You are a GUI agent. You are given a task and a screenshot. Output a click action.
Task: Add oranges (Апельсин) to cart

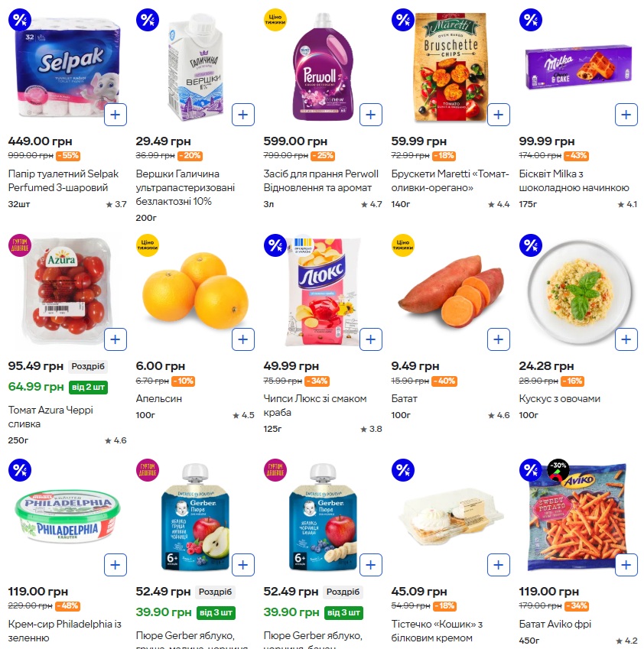[x=242, y=339]
